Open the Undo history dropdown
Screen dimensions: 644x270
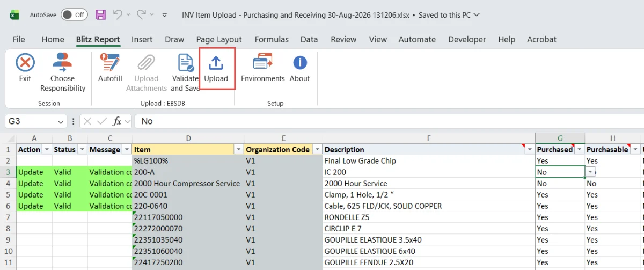pyautogui.click(x=128, y=15)
